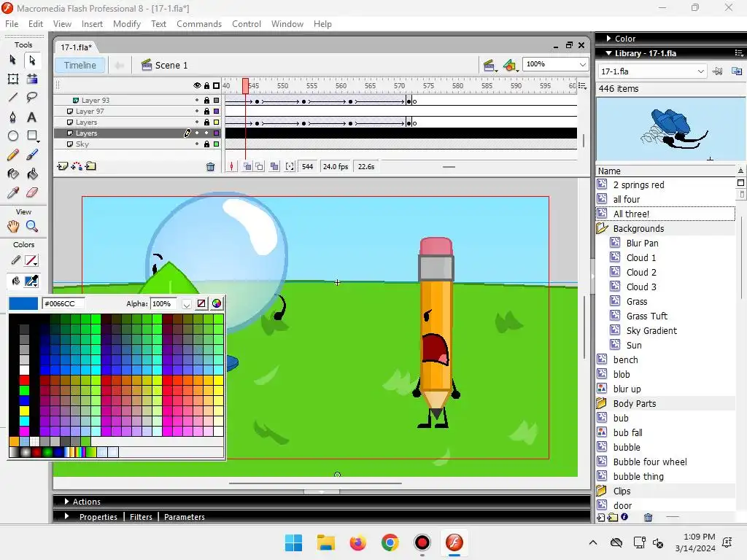
Task: Select the Lasso tool
Action: pyautogui.click(x=32, y=98)
